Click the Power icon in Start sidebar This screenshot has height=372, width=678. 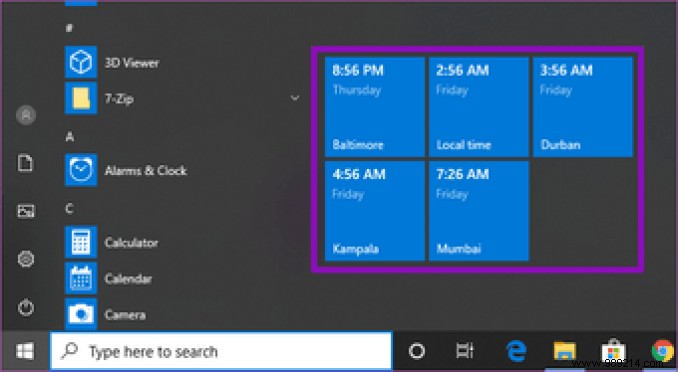click(x=26, y=308)
